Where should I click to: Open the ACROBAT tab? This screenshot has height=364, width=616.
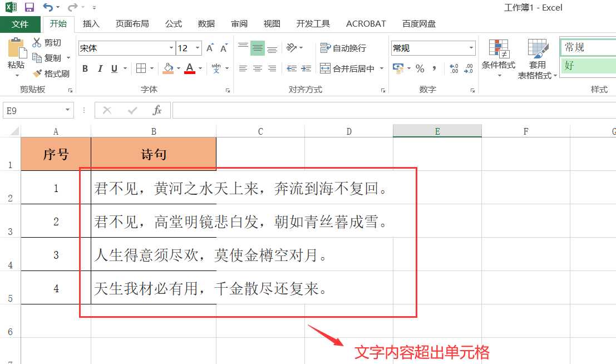coord(366,24)
